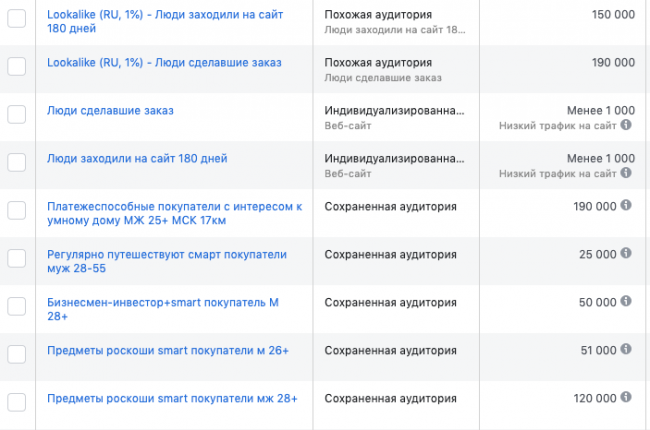Open Lookalike (RU, 1%) Люди сделавшие заказ audience
The image size is (650, 430).
164,62
